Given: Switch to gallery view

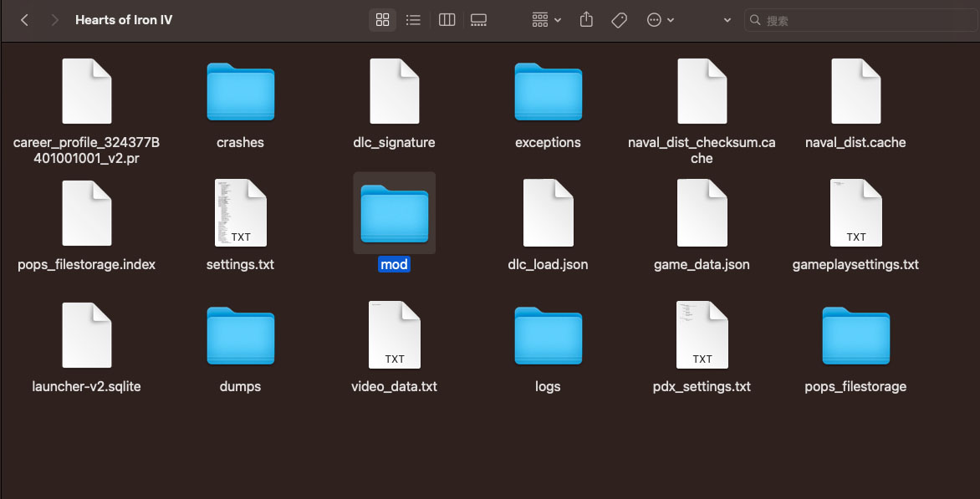Looking at the screenshot, I should 479,20.
